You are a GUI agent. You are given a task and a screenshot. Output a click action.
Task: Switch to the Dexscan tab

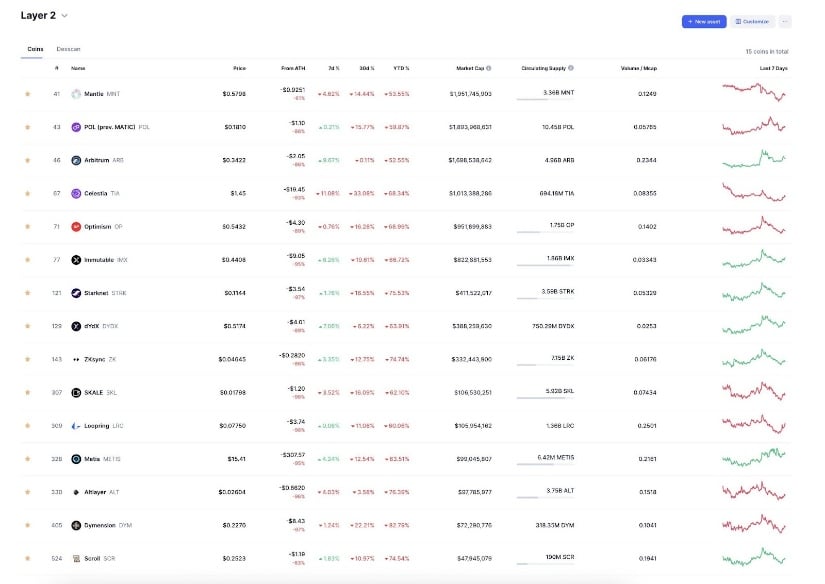tap(68, 49)
